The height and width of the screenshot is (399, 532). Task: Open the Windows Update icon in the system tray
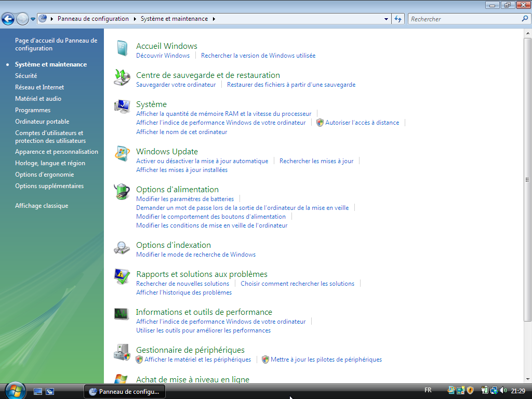tap(451, 391)
